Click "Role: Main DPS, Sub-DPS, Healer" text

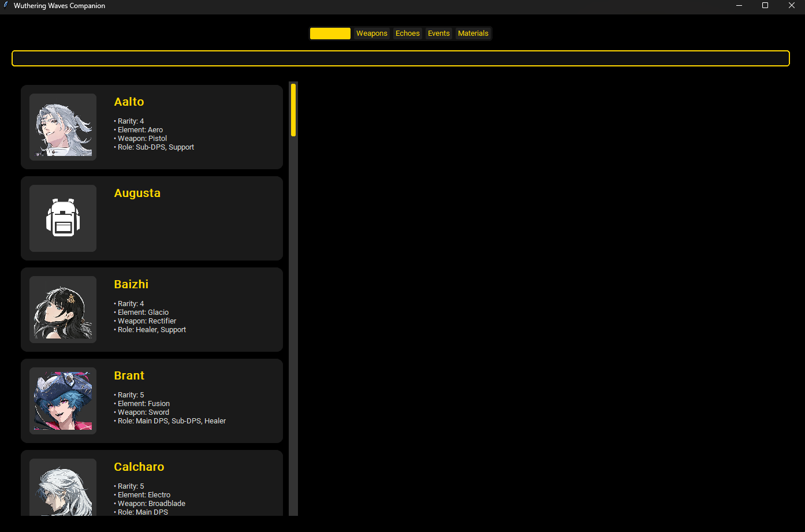170,421
